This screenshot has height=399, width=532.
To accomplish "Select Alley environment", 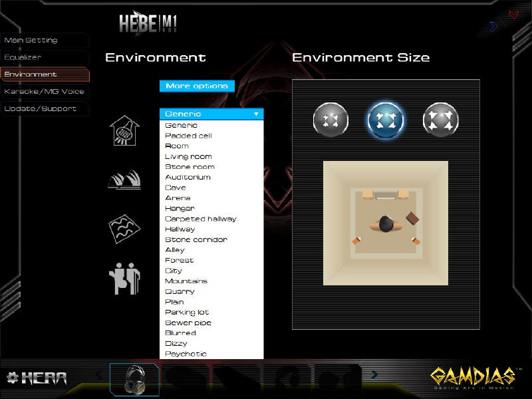I will point(211,250).
